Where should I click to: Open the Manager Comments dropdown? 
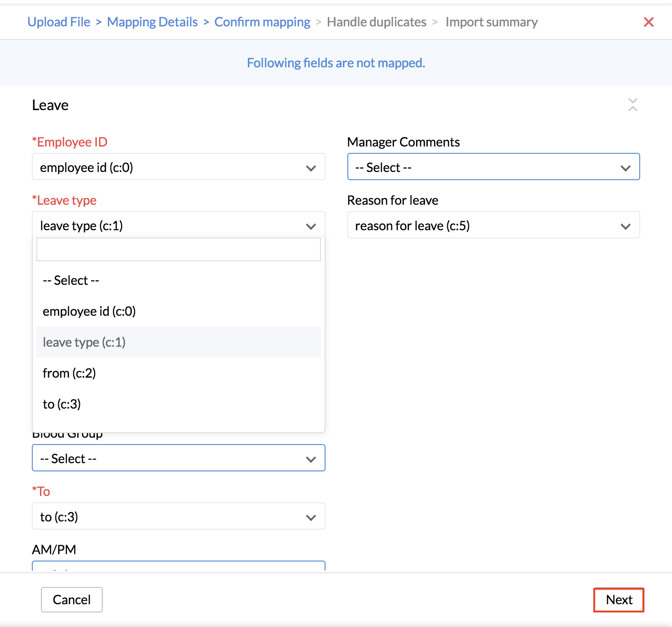(493, 167)
